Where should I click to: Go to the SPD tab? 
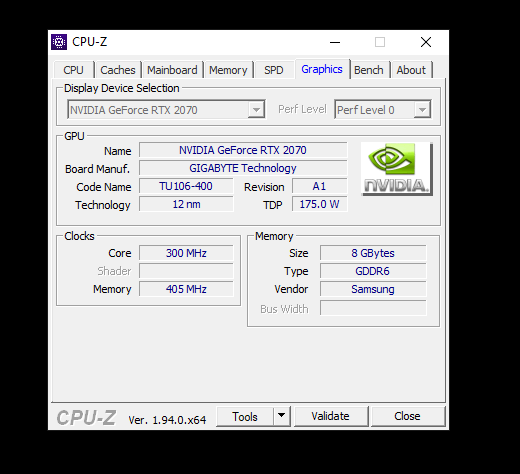click(274, 70)
